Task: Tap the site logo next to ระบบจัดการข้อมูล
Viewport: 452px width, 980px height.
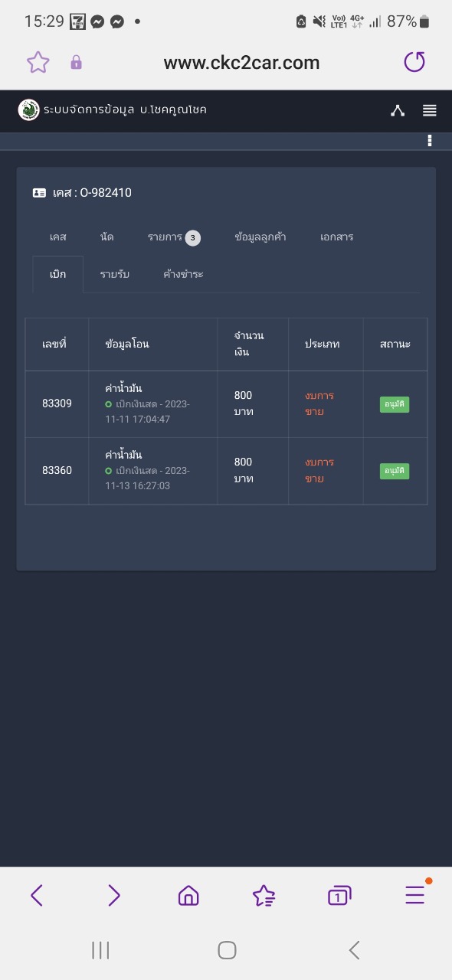Action: (29, 110)
